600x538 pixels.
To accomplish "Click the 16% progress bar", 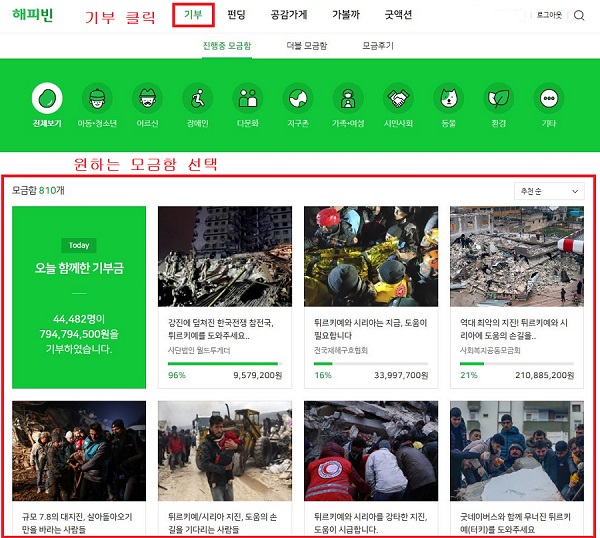I will 371,364.
